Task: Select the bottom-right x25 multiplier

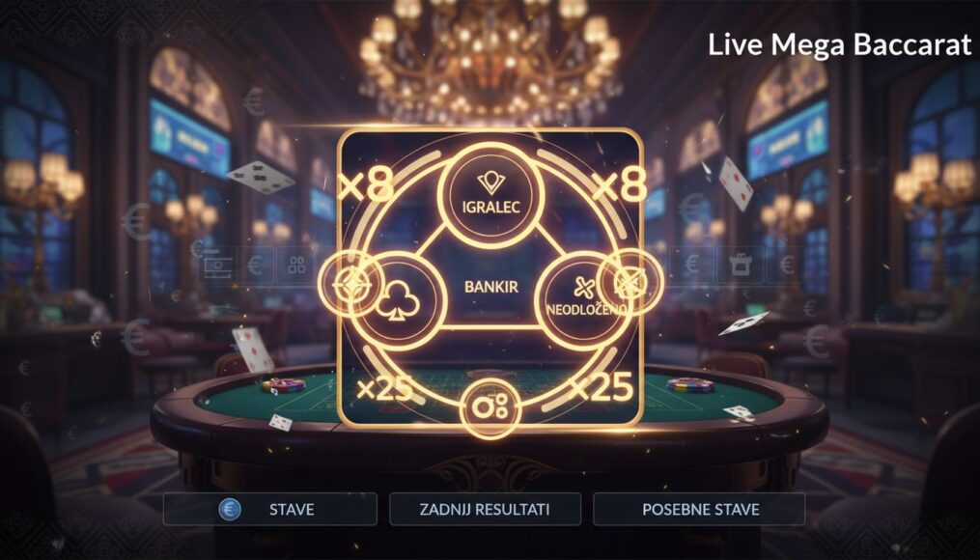Action: coord(602,388)
